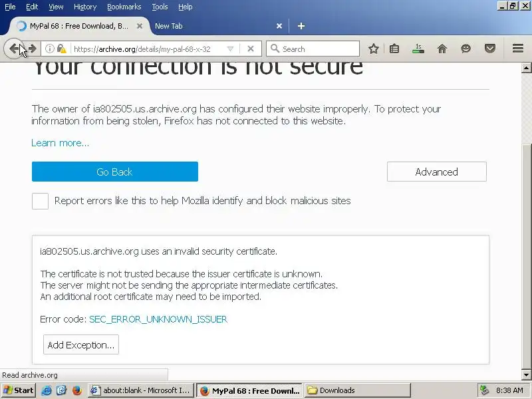The width and height of the screenshot is (532, 399).
Task: Open the Edit menu
Action: point(32,7)
